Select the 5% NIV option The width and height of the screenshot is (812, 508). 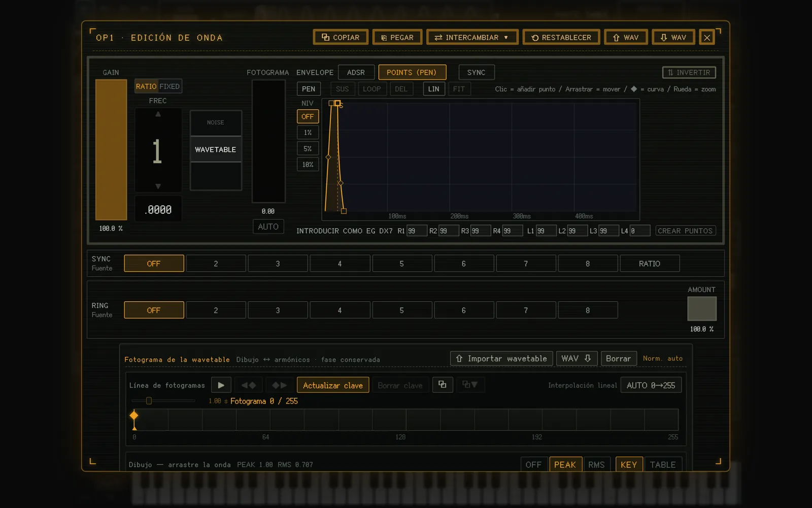(x=308, y=149)
